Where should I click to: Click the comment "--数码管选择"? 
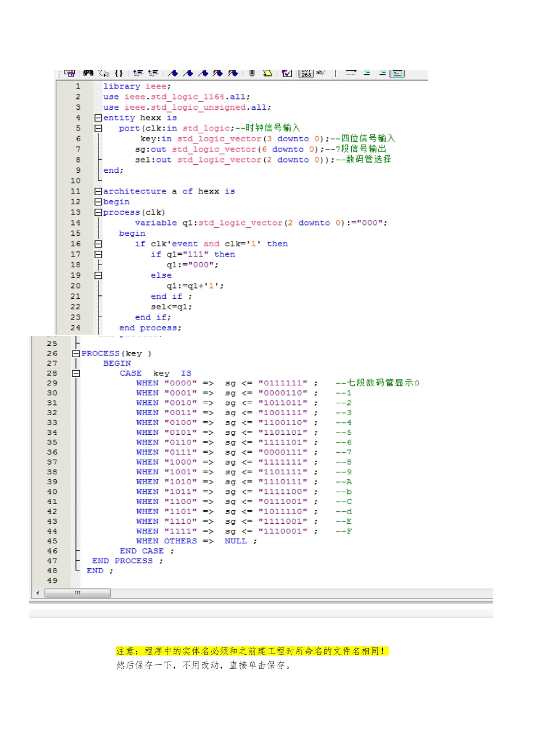pyautogui.click(x=364, y=159)
